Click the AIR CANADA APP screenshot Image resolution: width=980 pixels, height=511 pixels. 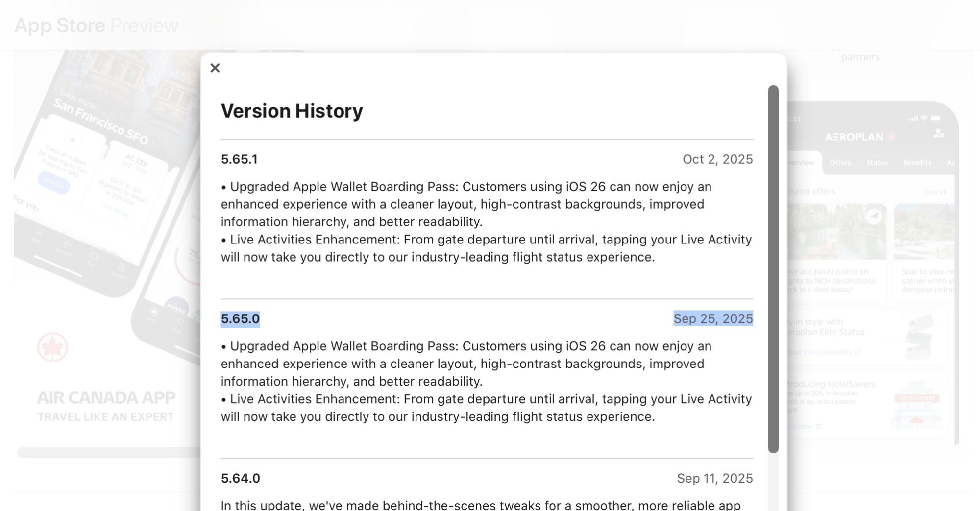[x=107, y=247]
